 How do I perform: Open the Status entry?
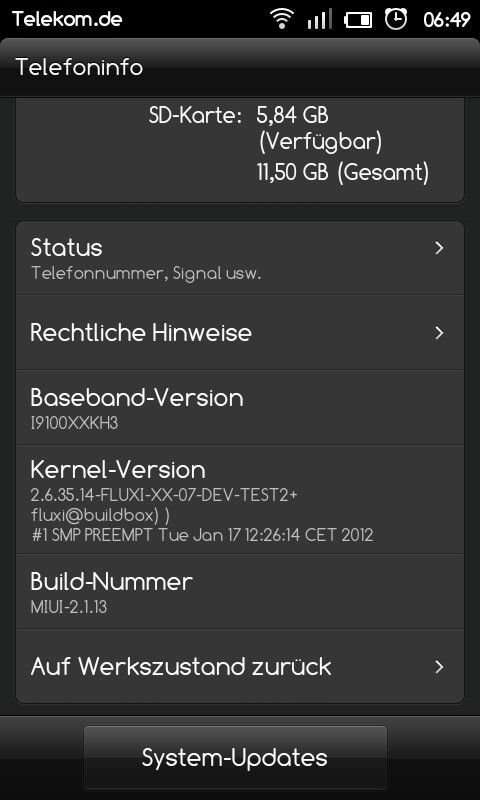240,258
